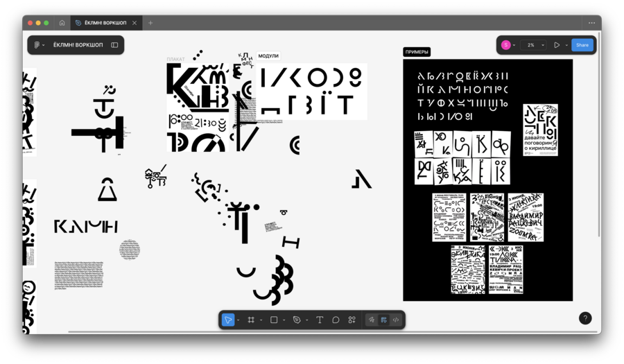Select the Rectangle shape tool
Image resolution: width=624 pixels, height=364 pixels.
[274, 320]
